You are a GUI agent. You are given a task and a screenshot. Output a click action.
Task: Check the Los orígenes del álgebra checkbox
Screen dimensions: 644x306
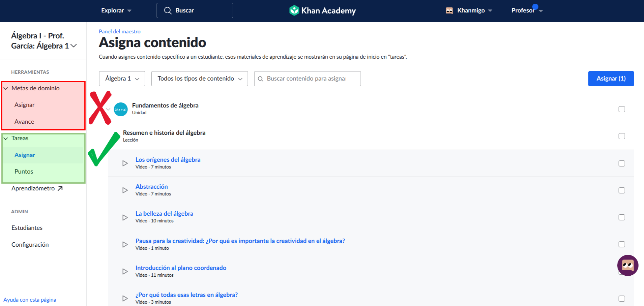click(622, 163)
